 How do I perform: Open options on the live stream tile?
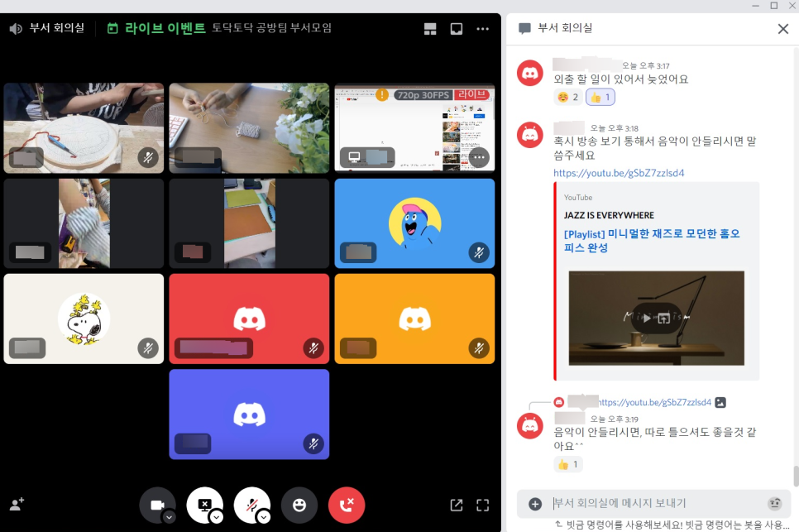tap(478, 157)
